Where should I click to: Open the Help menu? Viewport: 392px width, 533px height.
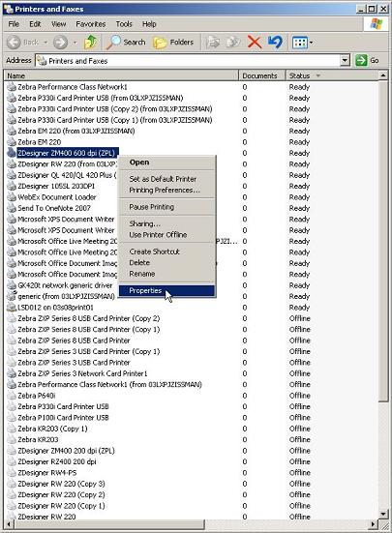coord(149,24)
